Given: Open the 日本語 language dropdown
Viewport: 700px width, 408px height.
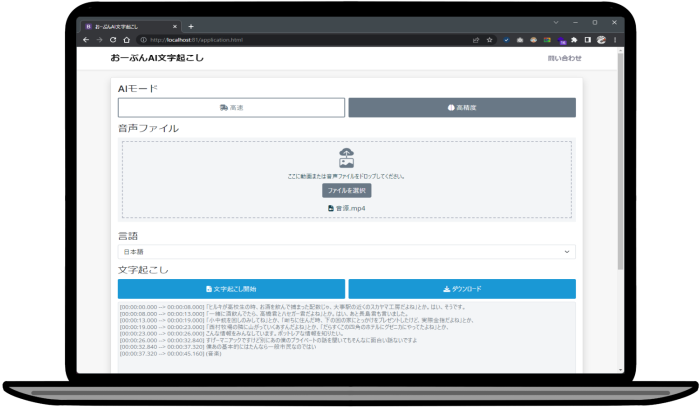Looking at the screenshot, I should (x=346, y=252).
